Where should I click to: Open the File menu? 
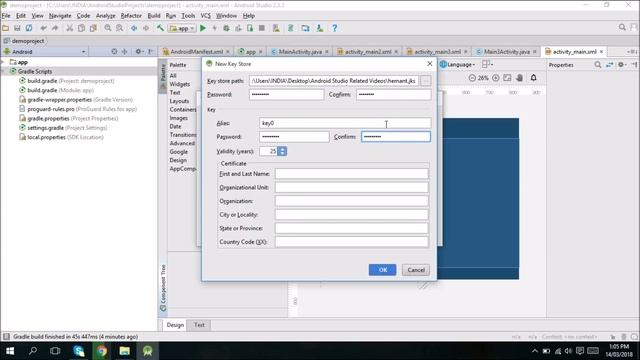click(x=6, y=16)
